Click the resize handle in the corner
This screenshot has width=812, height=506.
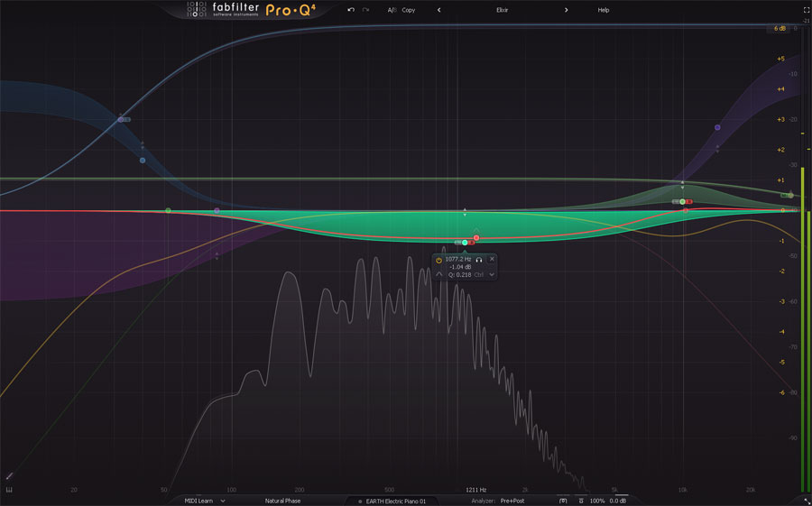pyautogui.click(x=806, y=501)
